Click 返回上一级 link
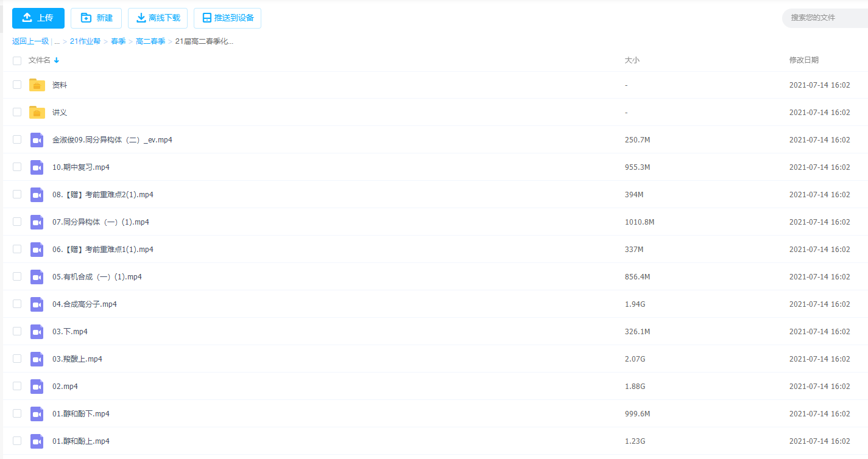The height and width of the screenshot is (459, 868). (x=30, y=42)
